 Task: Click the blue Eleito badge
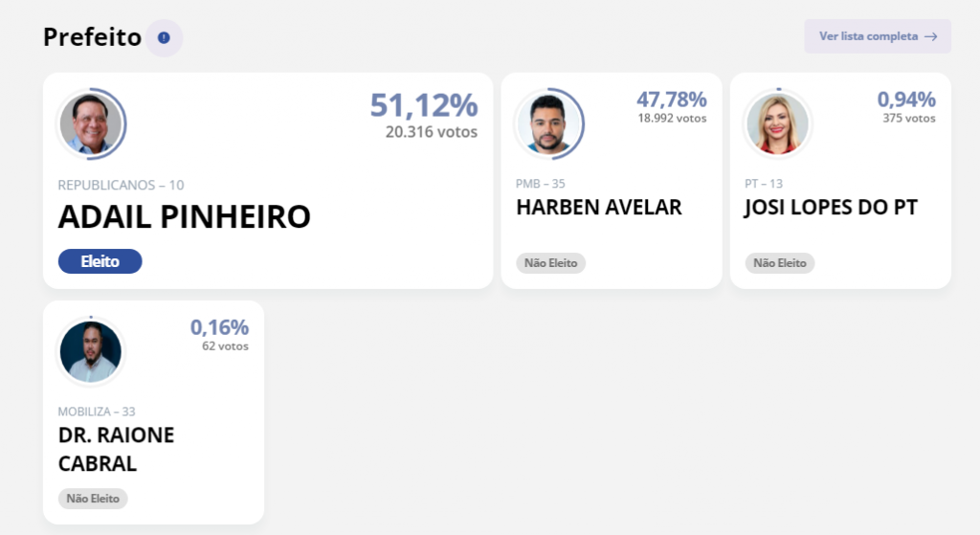(100, 261)
